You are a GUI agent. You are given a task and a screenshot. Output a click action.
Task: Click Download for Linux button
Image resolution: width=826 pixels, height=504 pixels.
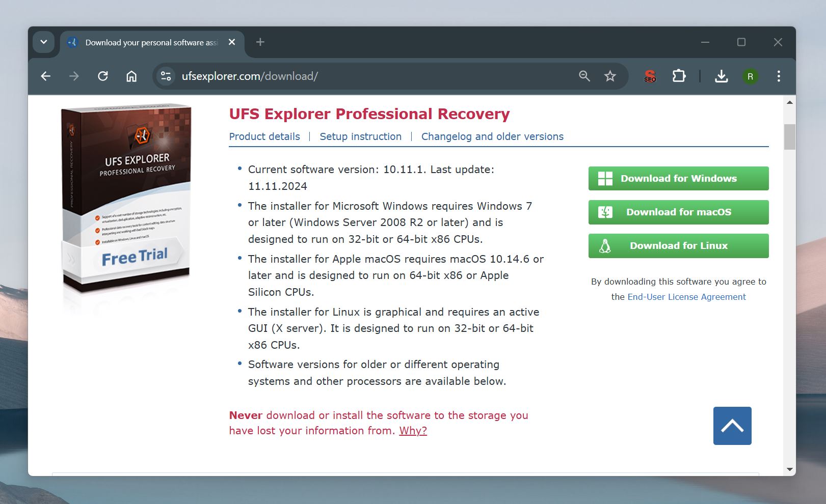[x=678, y=246]
